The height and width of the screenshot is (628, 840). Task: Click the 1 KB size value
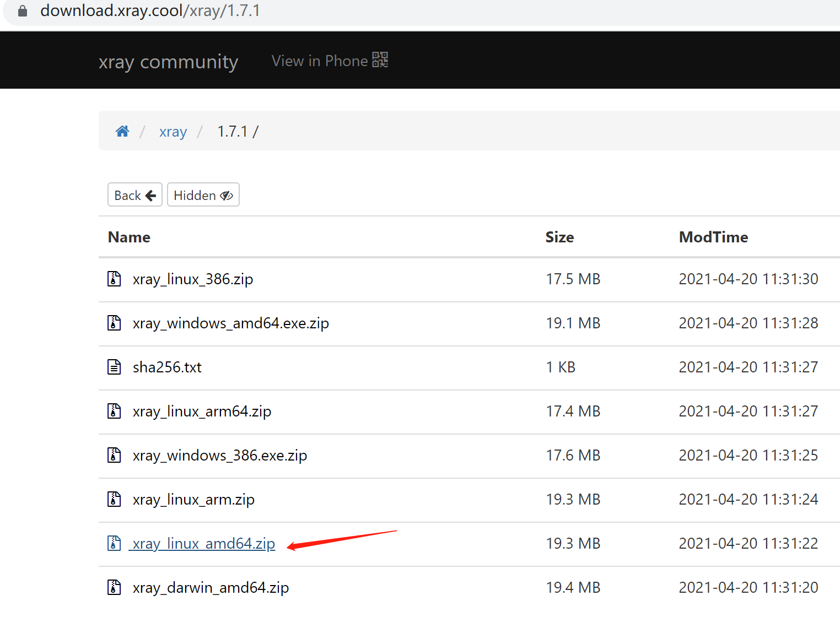point(561,367)
